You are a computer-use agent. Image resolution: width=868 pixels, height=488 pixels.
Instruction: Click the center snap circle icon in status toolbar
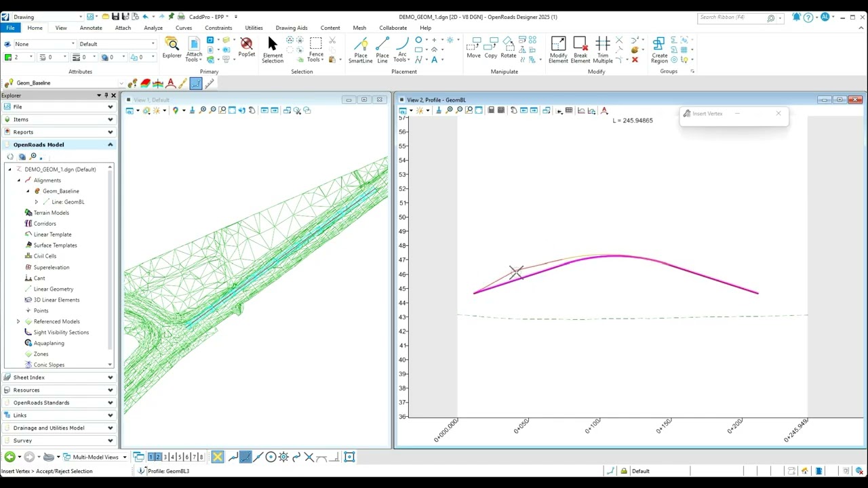271,457
